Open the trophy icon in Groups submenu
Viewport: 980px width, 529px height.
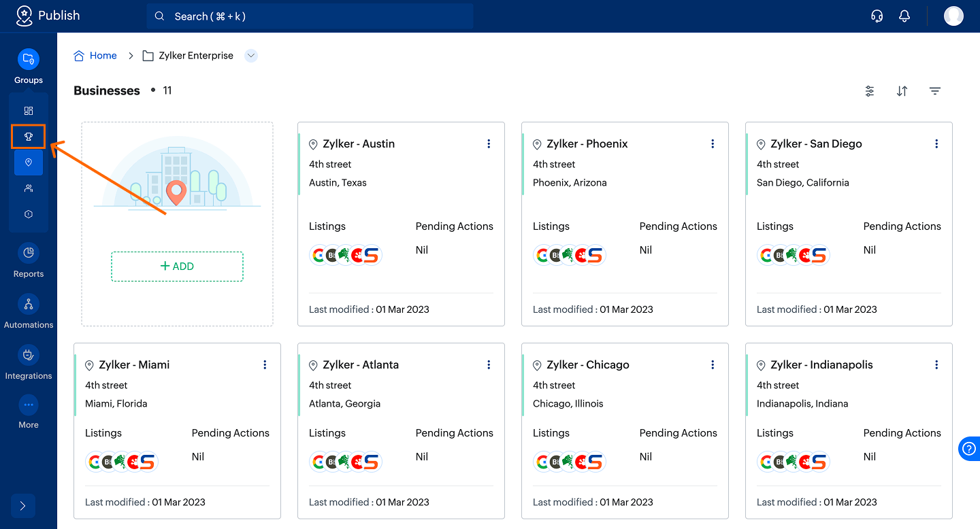[x=28, y=137]
